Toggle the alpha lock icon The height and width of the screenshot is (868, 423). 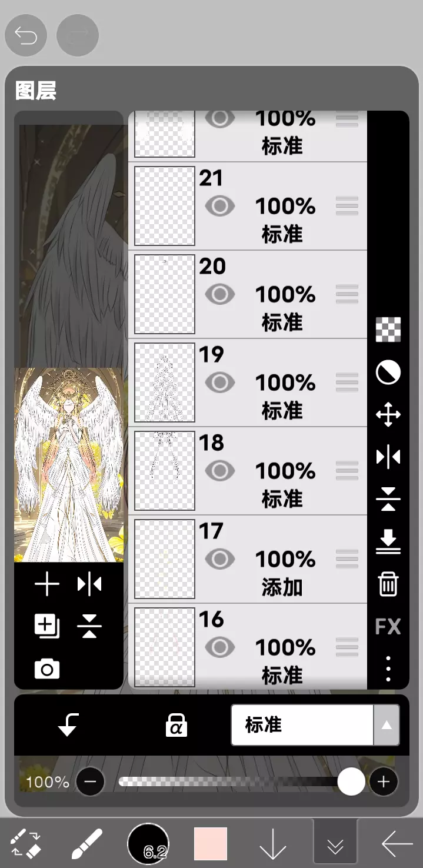click(176, 726)
